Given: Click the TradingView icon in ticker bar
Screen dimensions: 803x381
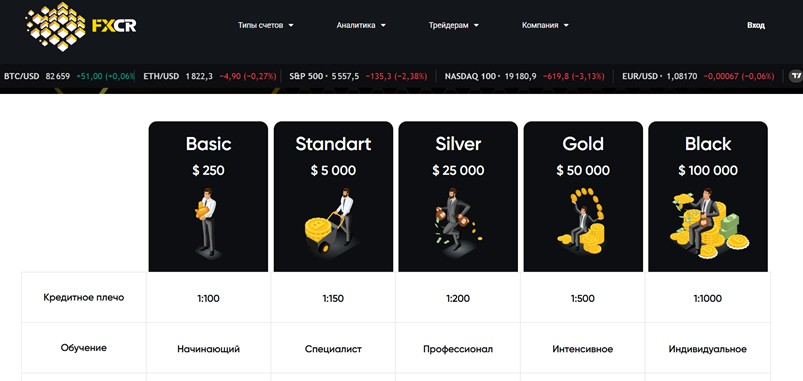Looking at the screenshot, I should pyautogui.click(x=795, y=76).
